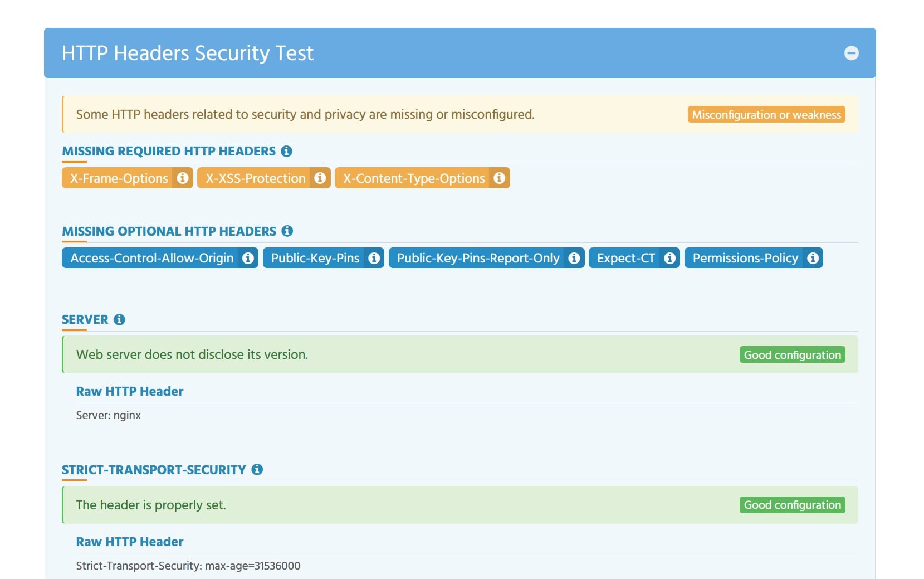This screenshot has width=924, height=579.
Task: Open info for Access-Control-Allow-Origin header
Action: pyautogui.click(x=248, y=258)
